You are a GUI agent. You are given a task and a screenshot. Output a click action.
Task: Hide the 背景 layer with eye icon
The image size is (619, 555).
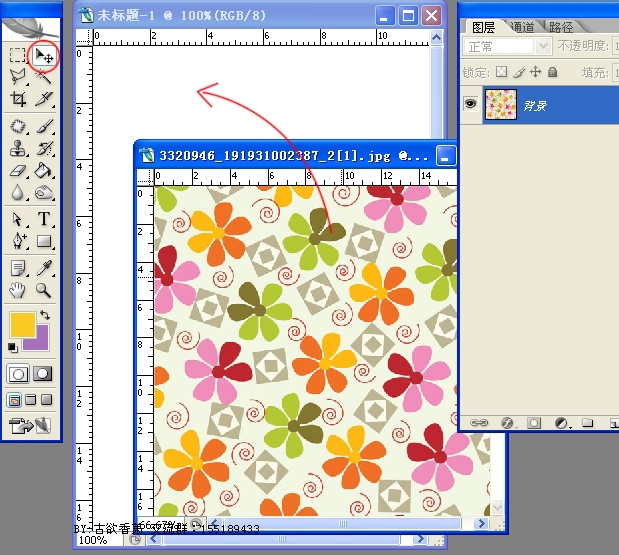(x=471, y=104)
